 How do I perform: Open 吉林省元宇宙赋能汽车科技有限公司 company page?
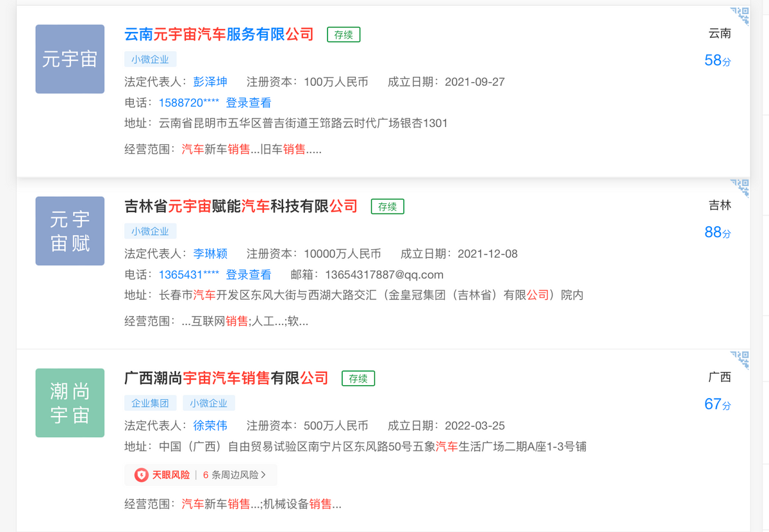[240, 206]
